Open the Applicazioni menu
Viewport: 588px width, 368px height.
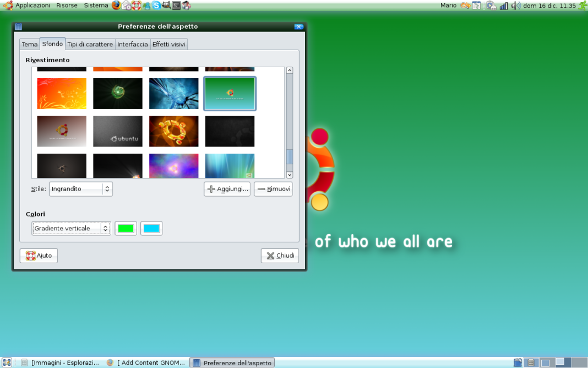coord(32,6)
